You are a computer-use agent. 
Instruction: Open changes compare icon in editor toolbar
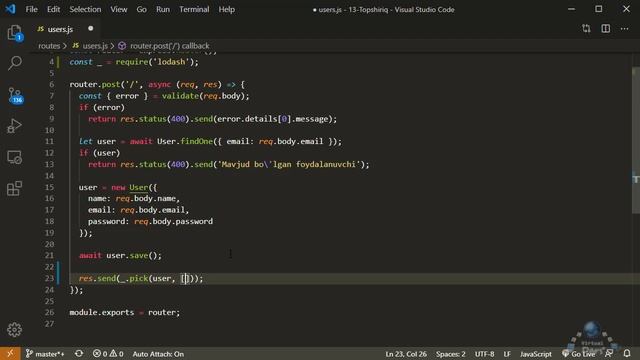pyautogui.click(x=586, y=29)
